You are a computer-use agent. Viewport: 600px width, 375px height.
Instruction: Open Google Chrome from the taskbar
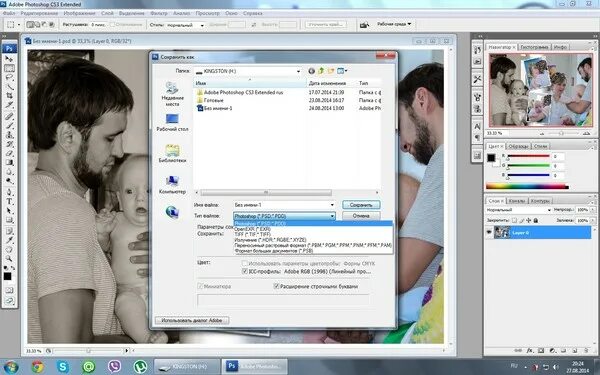[x=38, y=367]
